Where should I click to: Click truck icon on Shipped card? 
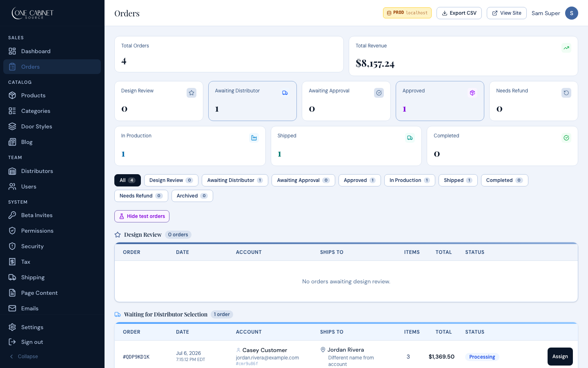[410, 138]
